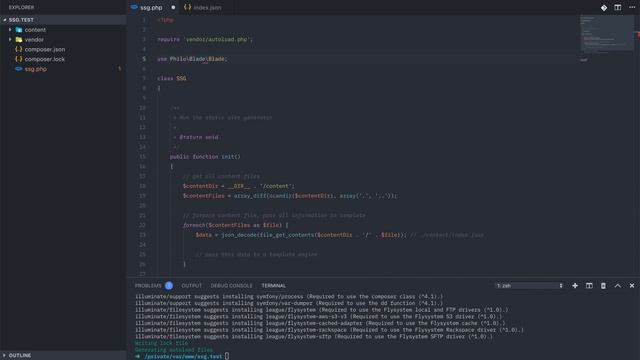Click the '$data = json_decode' line

point(301,235)
